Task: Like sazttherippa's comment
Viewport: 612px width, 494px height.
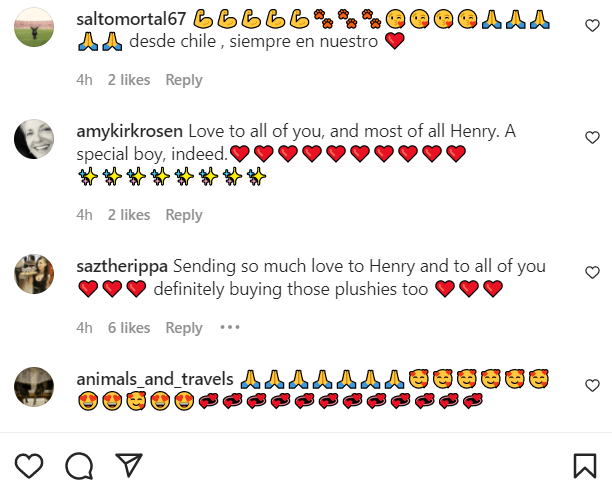Action: coord(592,272)
